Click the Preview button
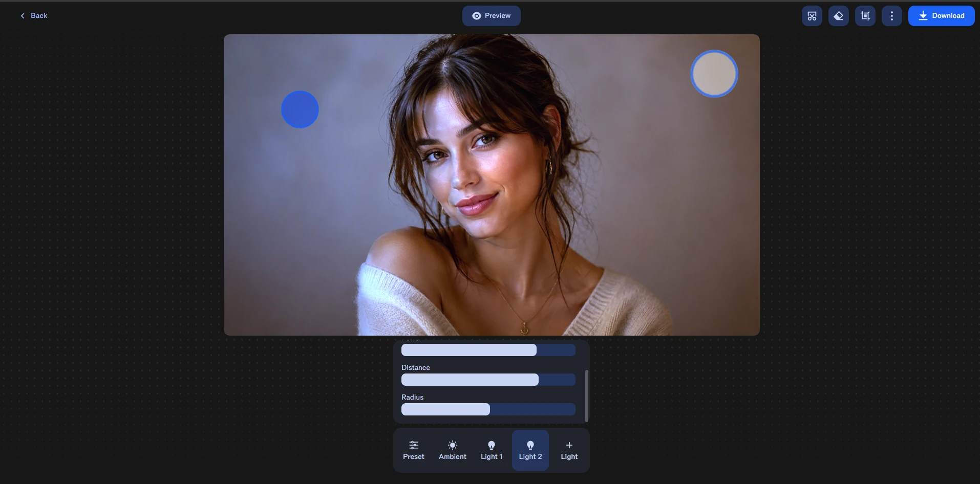This screenshot has height=484, width=980. pos(491,16)
